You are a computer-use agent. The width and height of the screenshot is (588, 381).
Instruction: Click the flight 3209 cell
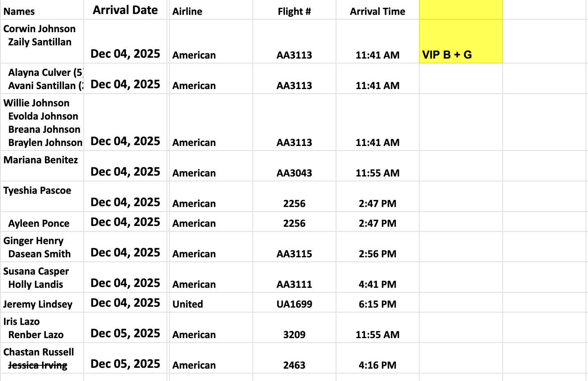click(294, 327)
